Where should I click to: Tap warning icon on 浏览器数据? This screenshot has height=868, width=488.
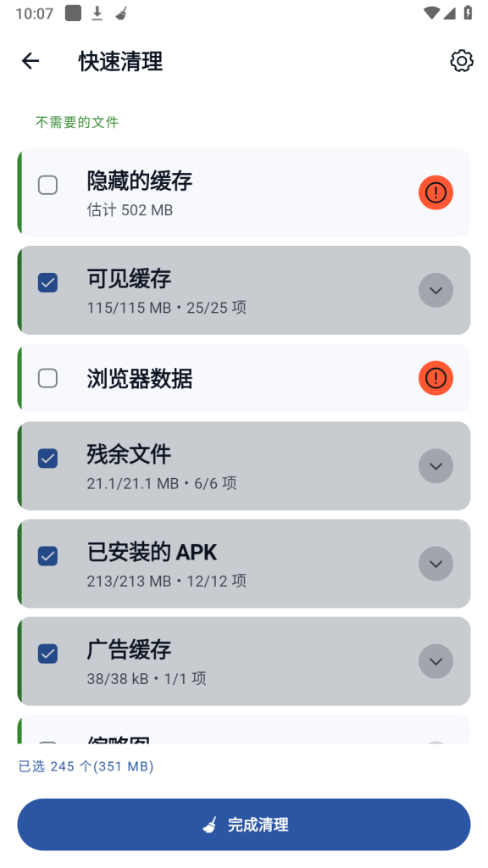(436, 378)
